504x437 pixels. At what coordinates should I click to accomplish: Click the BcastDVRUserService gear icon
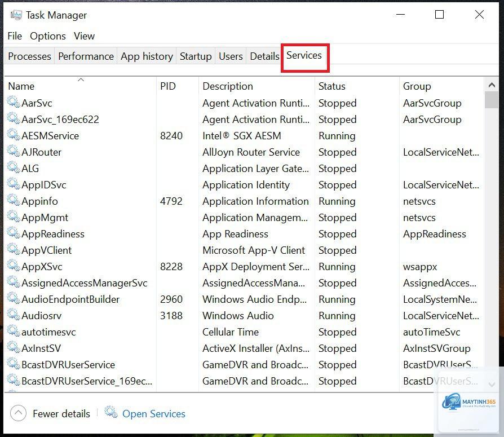point(14,364)
